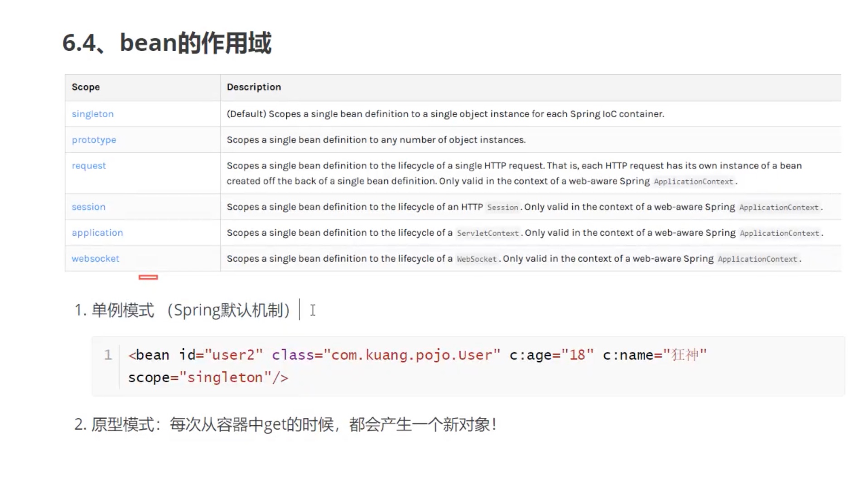The image size is (868, 485).
Task: Click the Description column header
Action: point(254,87)
